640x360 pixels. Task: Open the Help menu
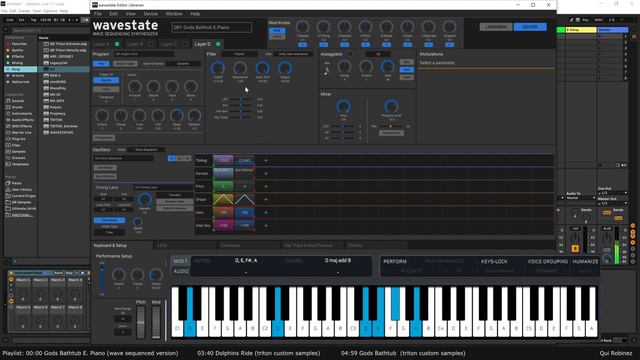coord(195,13)
